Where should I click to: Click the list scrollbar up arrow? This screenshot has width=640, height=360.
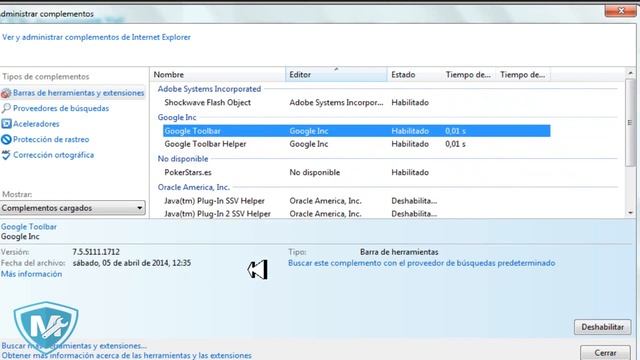(x=630, y=73)
